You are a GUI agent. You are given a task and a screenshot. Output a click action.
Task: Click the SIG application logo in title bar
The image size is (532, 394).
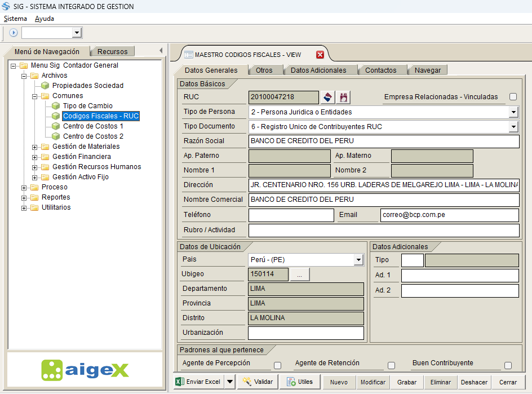point(6,6)
